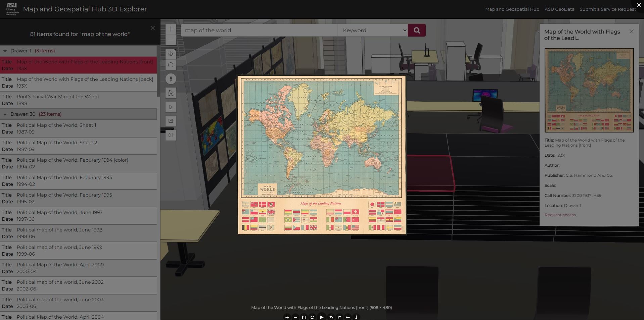Viewport: 644px width, 320px height.
Task: Open the Map and Geospatial Hub link
Action: tap(512, 9)
